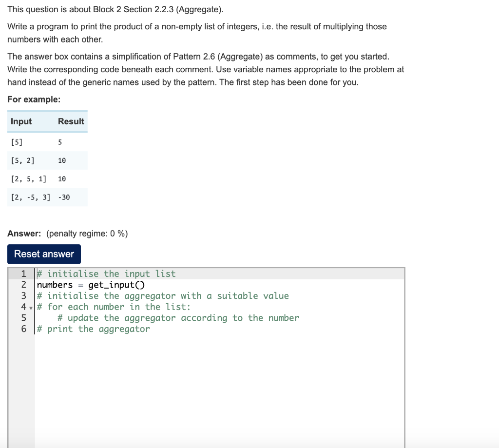499x448 pixels.
Task: Click inside the empty code editor area
Action: coord(195,380)
